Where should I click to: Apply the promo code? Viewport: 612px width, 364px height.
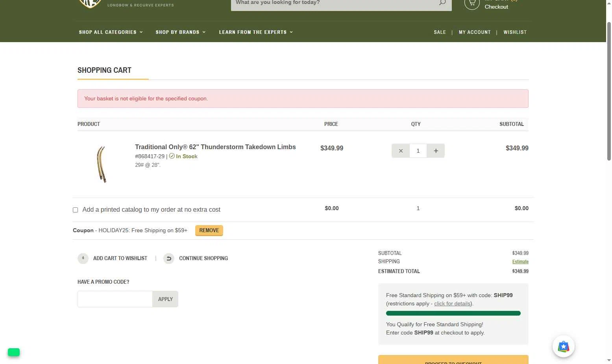point(165,299)
